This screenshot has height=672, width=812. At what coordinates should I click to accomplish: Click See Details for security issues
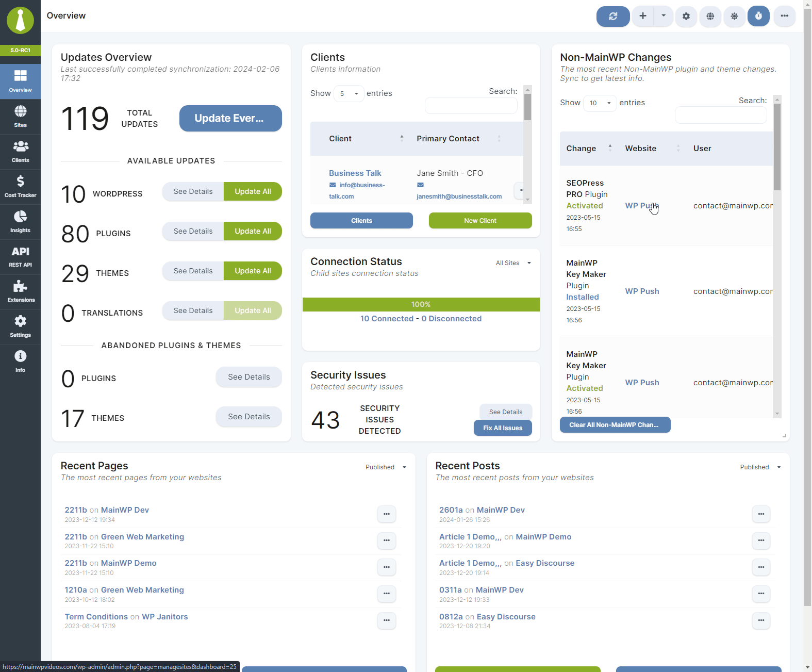pos(506,412)
